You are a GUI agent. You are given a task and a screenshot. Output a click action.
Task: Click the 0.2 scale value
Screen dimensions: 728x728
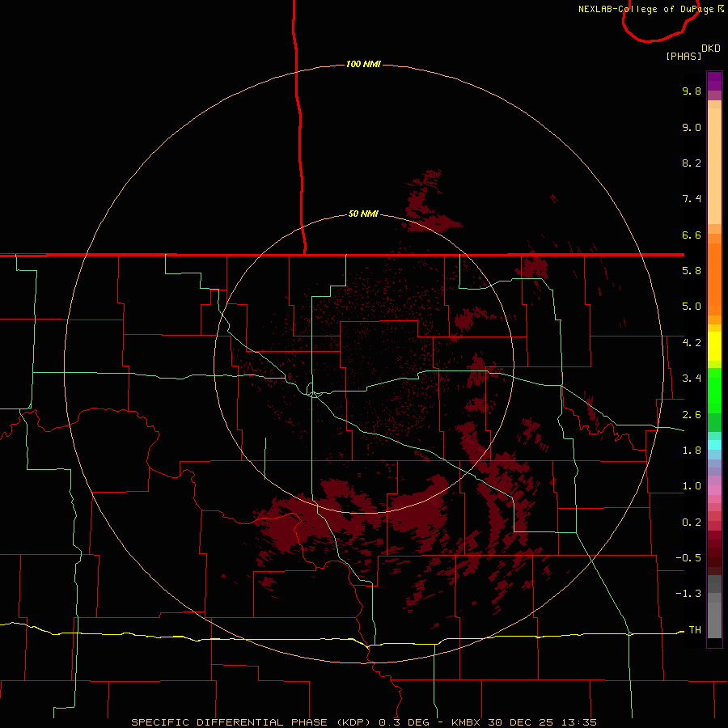(692, 523)
